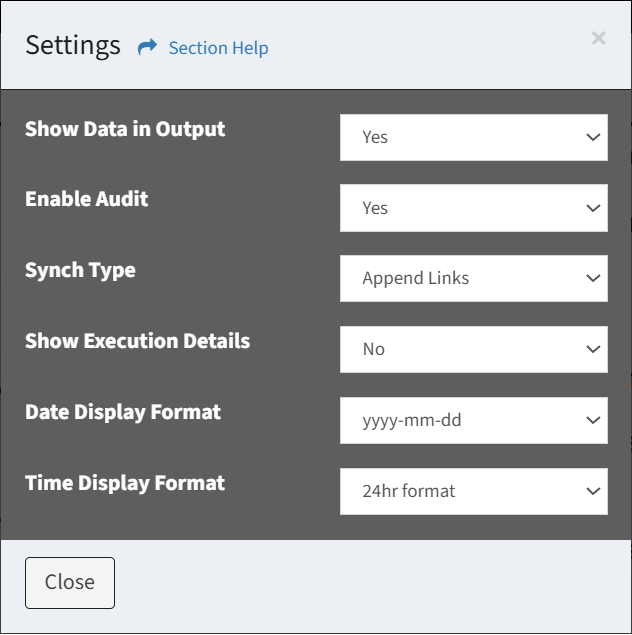Screen dimensions: 632x635
Task: Click the Date Display Format label
Action: pos(123,412)
